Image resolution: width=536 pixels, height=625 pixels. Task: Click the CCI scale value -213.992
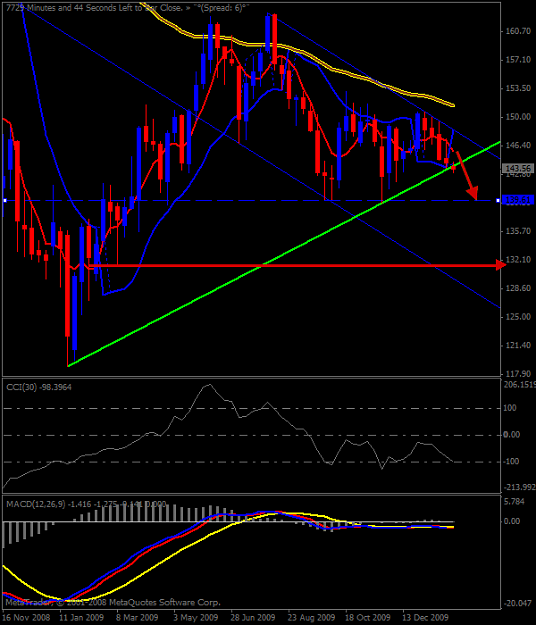[520, 487]
